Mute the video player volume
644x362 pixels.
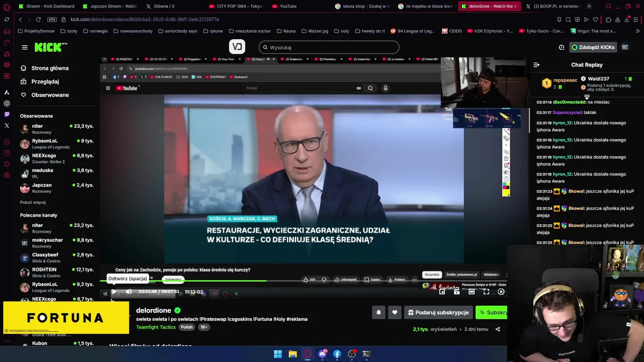click(x=129, y=292)
